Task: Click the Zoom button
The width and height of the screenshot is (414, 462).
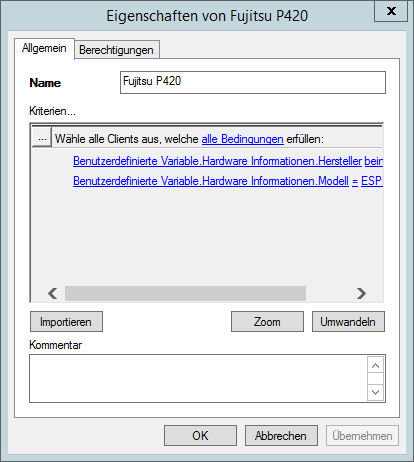Action: 267,322
